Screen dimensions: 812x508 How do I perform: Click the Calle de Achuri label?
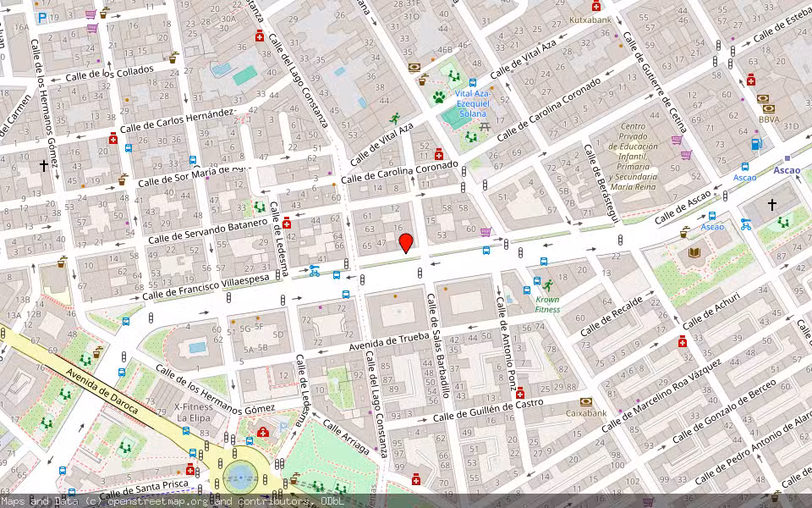pyautogui.click(x=710, y=311)
